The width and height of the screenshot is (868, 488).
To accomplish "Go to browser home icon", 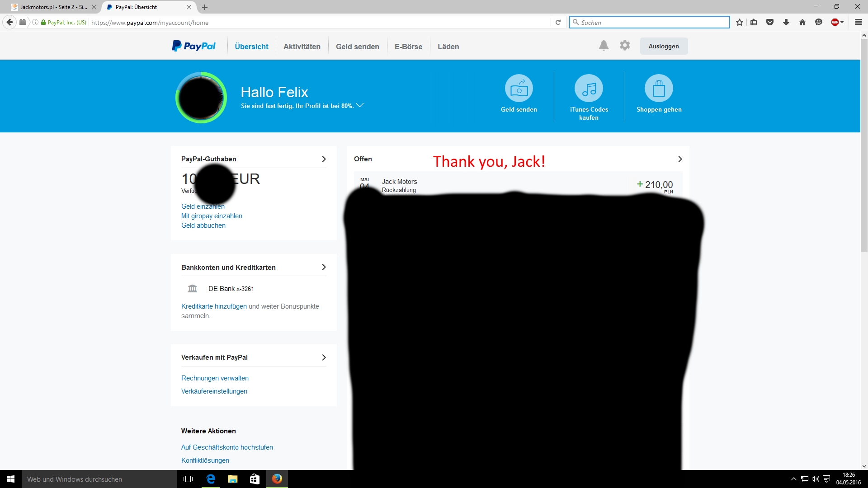I will pyautogui.click(x=802, y=22).
